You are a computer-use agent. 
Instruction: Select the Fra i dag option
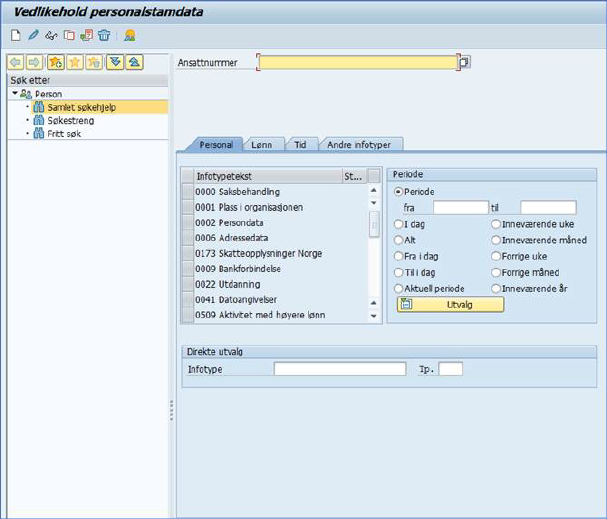[398, 256]
